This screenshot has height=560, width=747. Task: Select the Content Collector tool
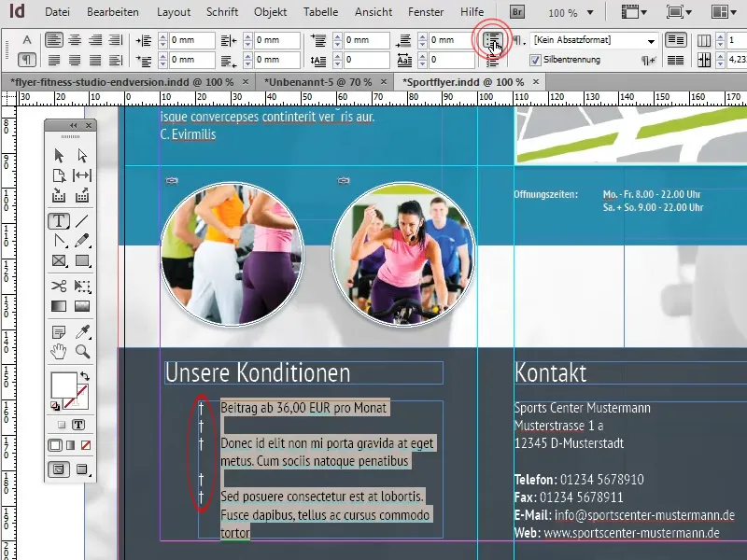(59, 195)
